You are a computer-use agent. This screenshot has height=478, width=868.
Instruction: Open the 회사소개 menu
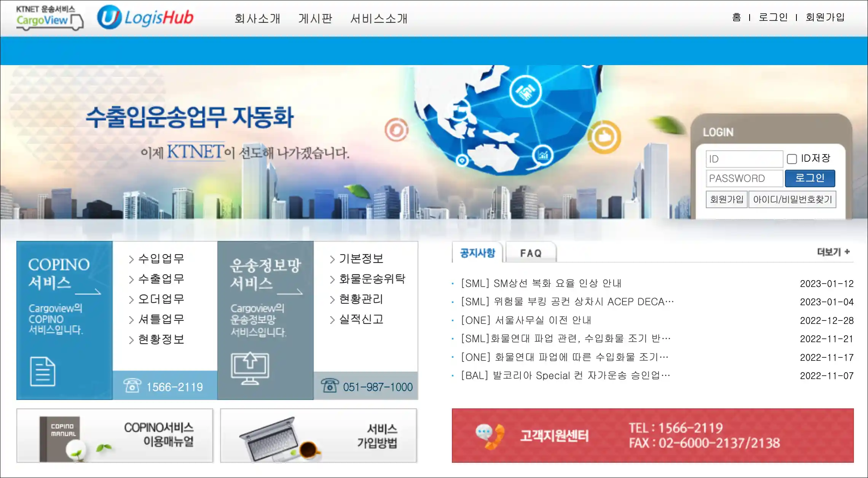point(257,18)
